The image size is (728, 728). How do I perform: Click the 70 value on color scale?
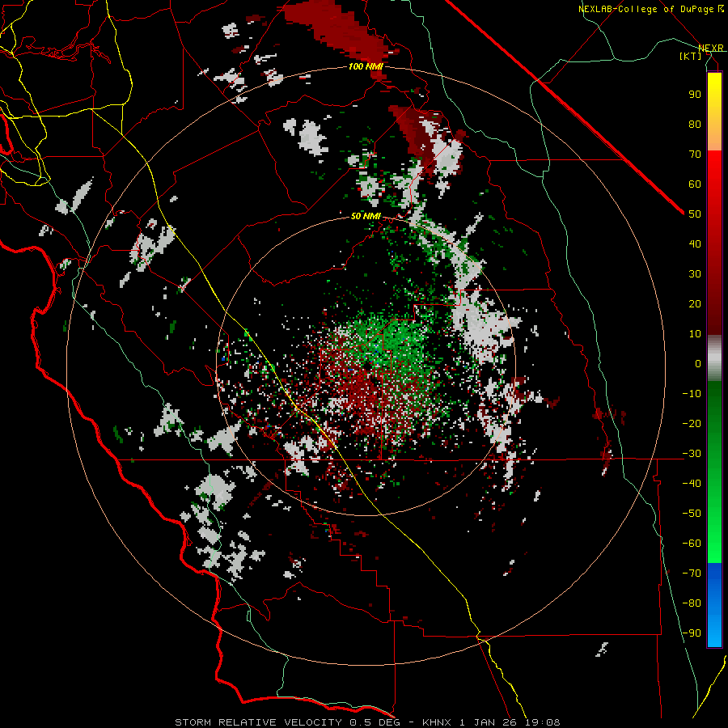(x=695, y=154)
